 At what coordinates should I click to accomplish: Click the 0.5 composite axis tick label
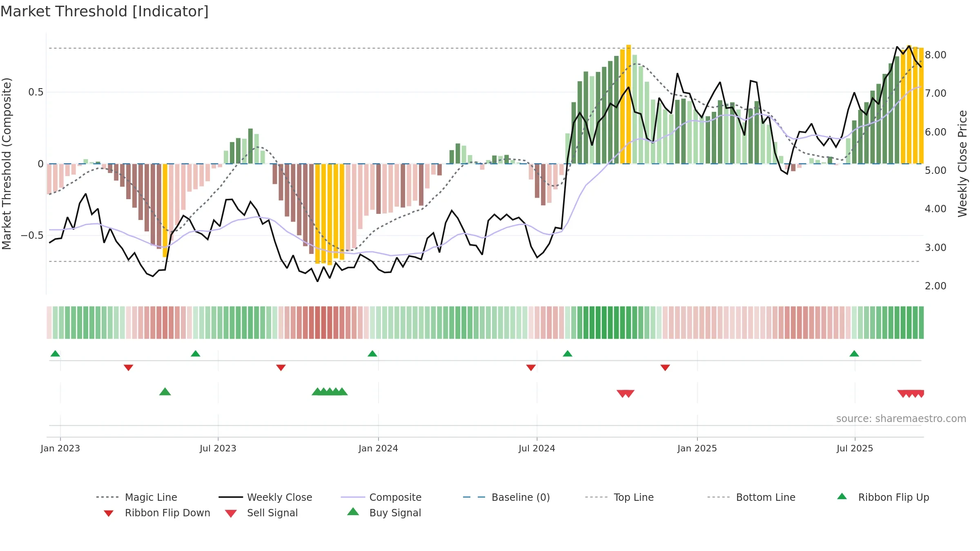click(36, 92)
